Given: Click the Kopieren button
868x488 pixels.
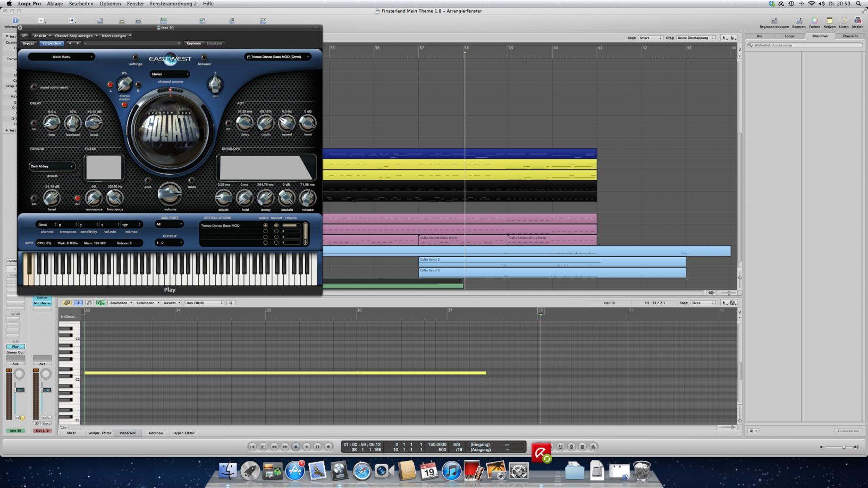Looking at the screenshot, I should 194,44.
